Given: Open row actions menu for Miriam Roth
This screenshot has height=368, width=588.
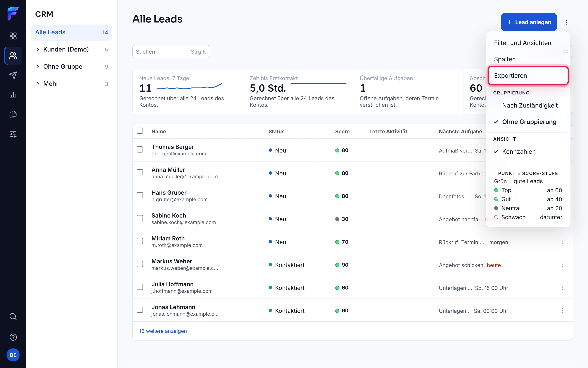Looking at the screenshot, I should [562, 242].
